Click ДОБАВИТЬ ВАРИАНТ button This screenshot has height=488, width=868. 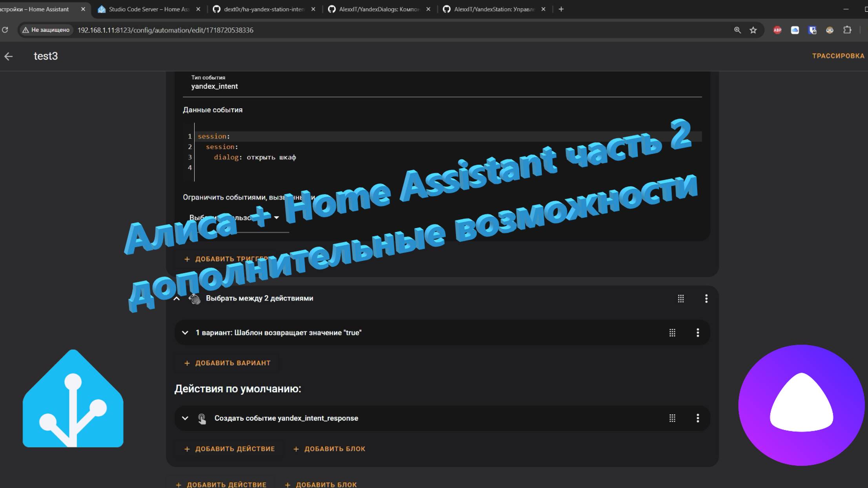click(x=227, y=363)
